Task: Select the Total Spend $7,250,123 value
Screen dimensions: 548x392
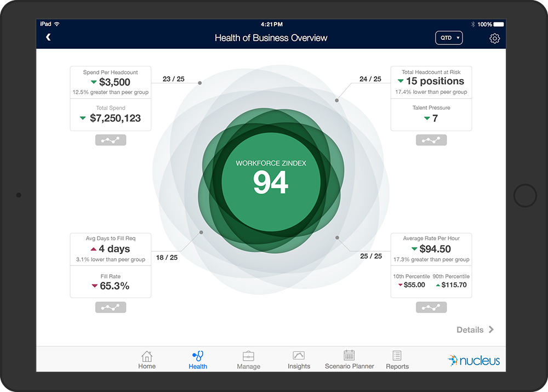Action: click(x=115, y=118)
